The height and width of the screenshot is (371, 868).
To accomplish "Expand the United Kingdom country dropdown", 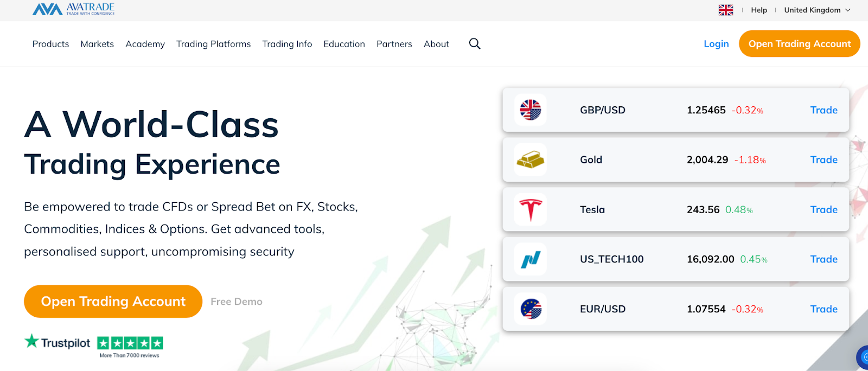I will point(817,10).
